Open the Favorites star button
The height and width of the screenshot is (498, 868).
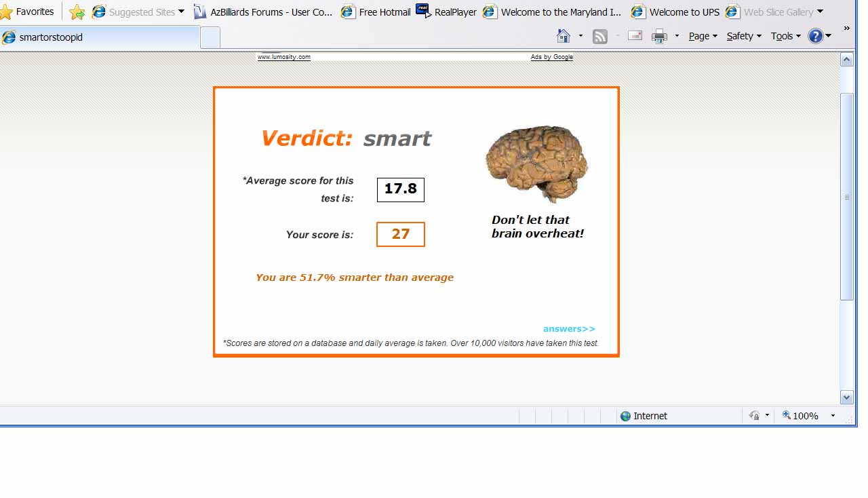coord(27,12)
